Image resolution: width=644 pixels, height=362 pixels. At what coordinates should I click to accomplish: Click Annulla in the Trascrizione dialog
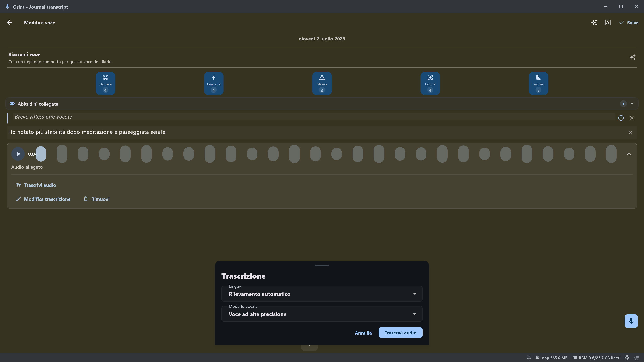[363, 333]
